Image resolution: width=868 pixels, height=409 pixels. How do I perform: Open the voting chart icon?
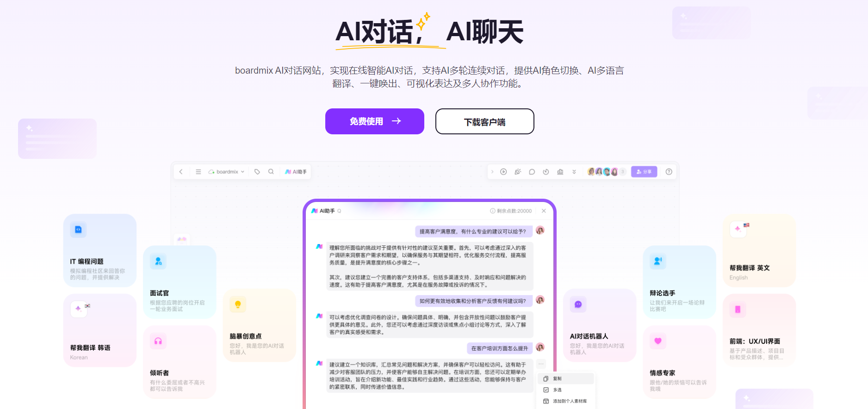point(560,172)
